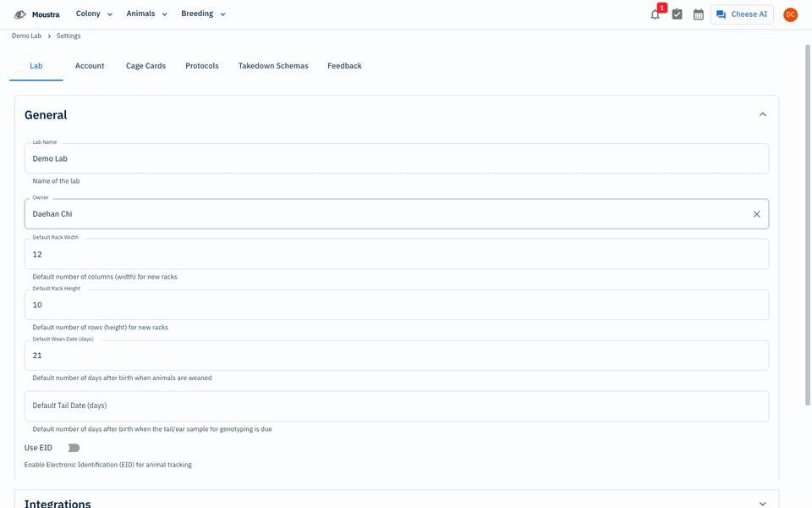Clear the Owner field with the X icon
Image resolution: width=812 pixels, height=508 pixels.
756,214
